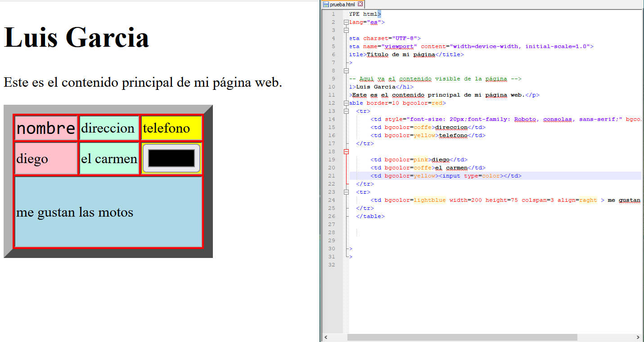
Task: Collapse the fold marker on line 8
Action: 346,71
